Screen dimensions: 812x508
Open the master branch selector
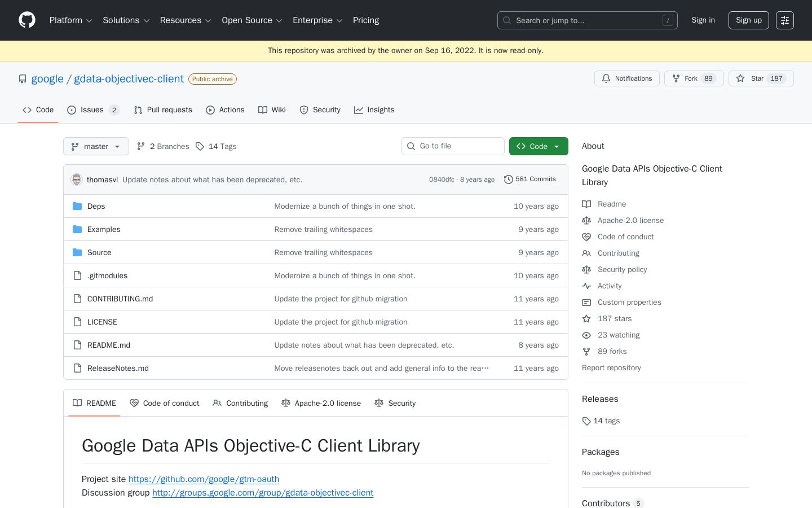point(96,146)
